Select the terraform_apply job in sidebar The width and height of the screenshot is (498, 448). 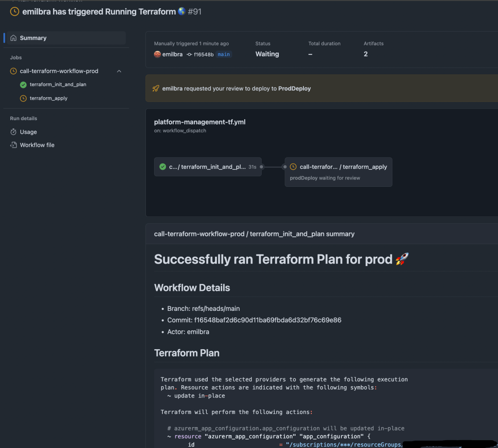click(x=49, y=98)
